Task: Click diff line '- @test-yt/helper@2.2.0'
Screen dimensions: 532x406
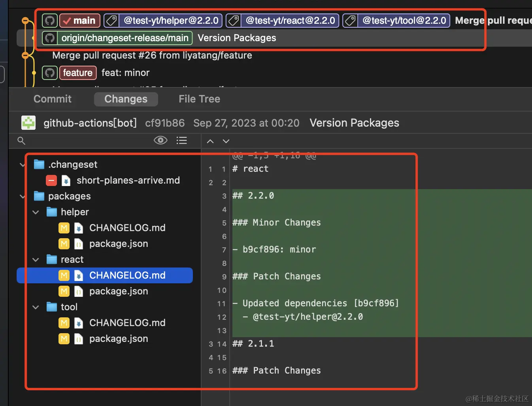Action: click(x=303, y=317)
